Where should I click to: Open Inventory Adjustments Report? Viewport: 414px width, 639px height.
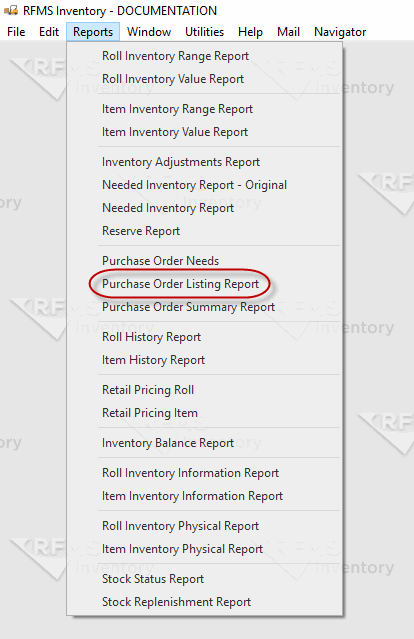click(x=181, y=162)
